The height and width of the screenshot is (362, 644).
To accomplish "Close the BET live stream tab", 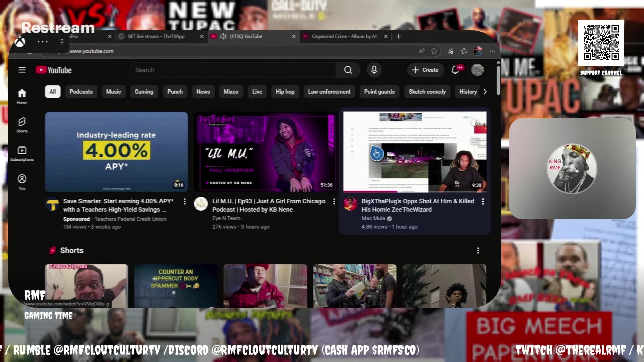I will pyautogui.click(x=202, y=36).
